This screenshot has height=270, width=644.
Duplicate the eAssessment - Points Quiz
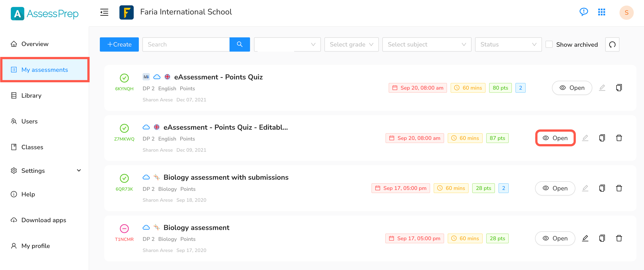click(619, 88)
